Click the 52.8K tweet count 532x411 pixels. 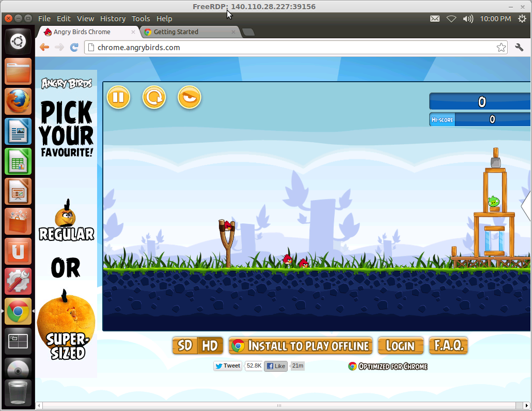point(254,366)
